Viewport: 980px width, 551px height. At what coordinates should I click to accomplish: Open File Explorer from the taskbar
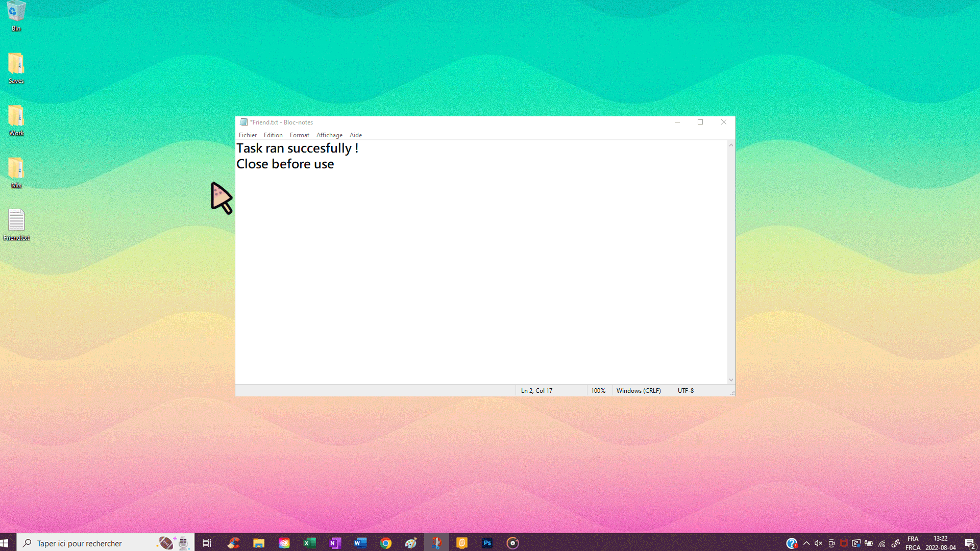point(259,543)
